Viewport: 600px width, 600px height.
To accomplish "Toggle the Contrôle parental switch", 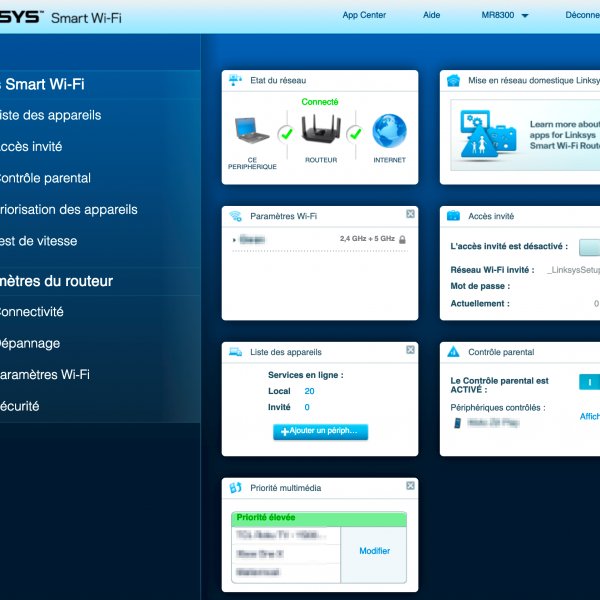I will click(589, 382).
